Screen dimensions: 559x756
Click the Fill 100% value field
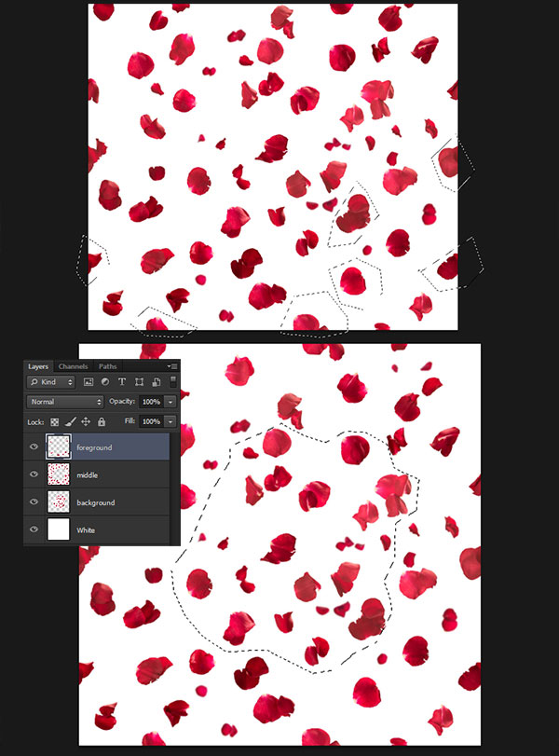point(151,421)
